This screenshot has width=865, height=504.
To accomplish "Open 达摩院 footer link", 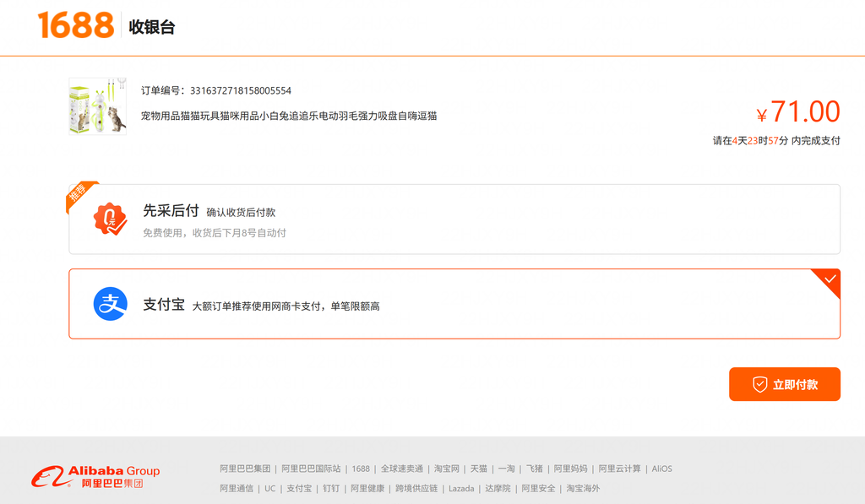I will pos(498,489).
